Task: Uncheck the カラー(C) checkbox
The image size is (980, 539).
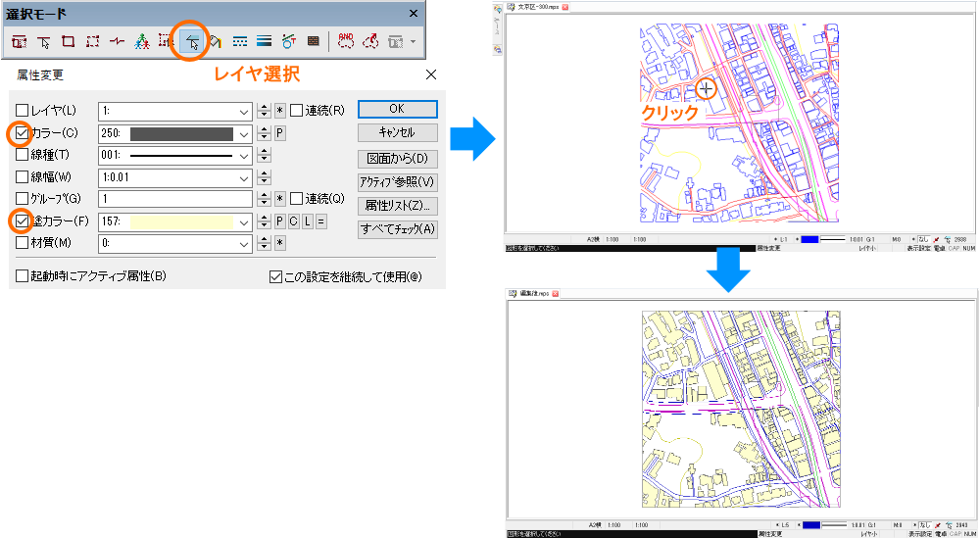Action: (22, 132)
